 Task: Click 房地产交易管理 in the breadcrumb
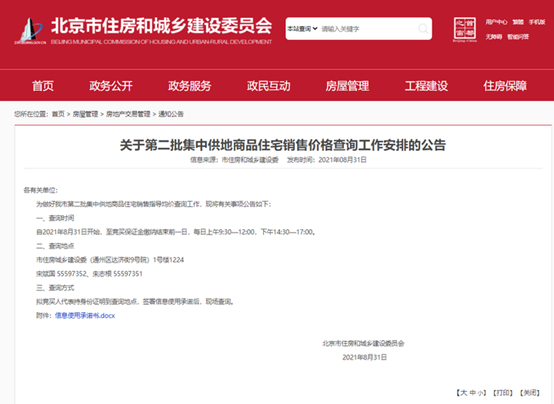[128, 114]
